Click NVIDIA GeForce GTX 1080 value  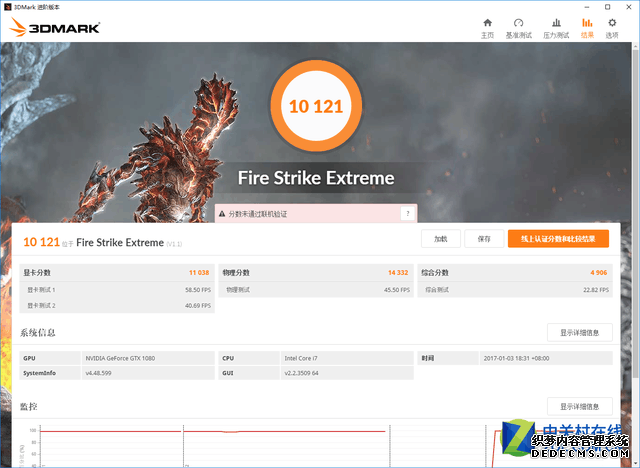click(x=120, y=358)
